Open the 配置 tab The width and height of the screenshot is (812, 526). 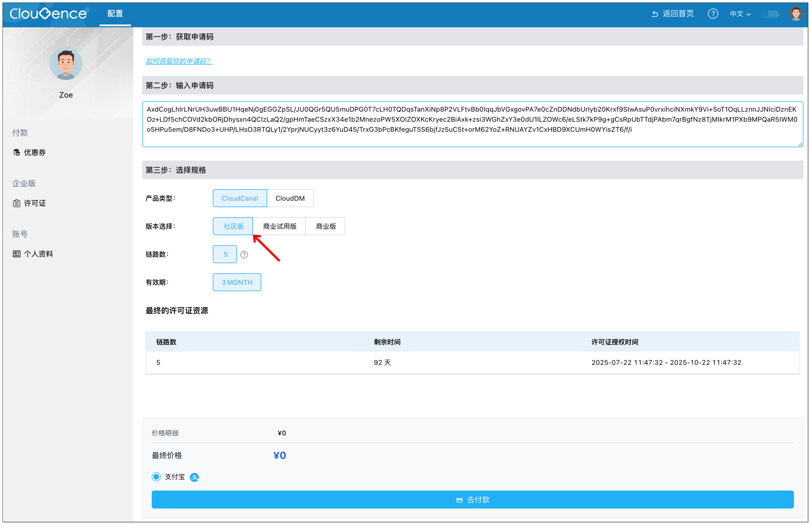pyautogui.click(x=115, y=14)
